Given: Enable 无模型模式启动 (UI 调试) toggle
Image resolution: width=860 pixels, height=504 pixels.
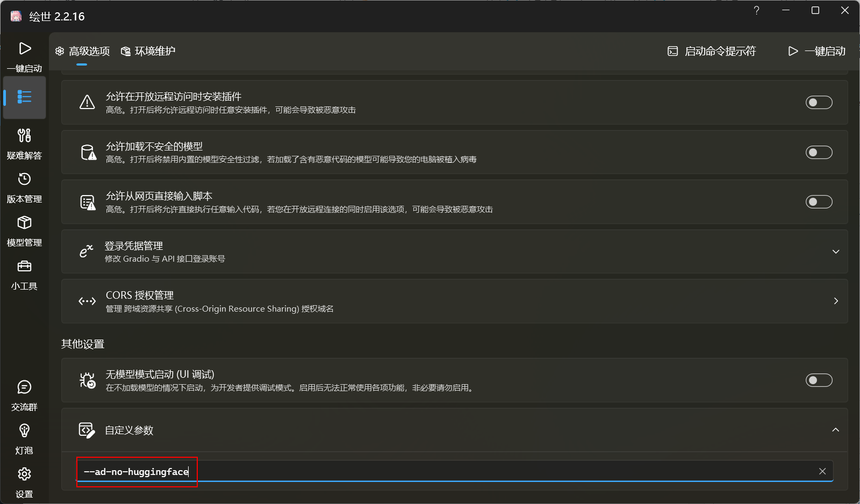Looking at the screenshot, I should coord(819,380).
